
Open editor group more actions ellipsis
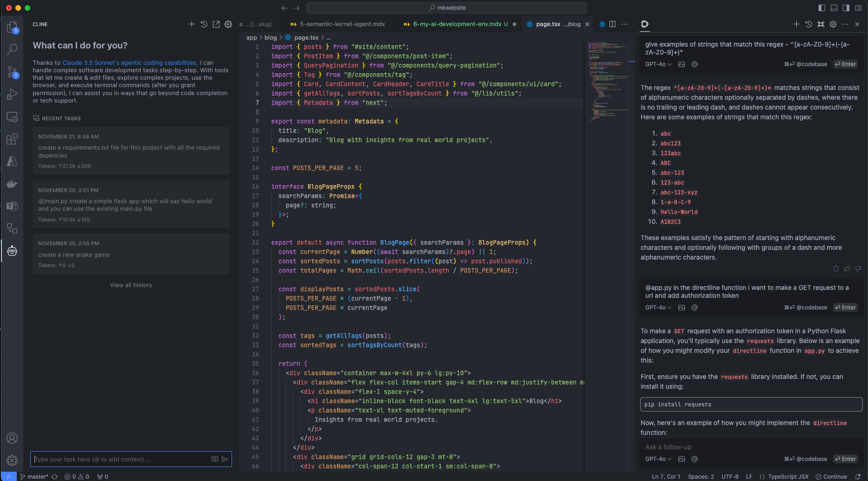625,24
